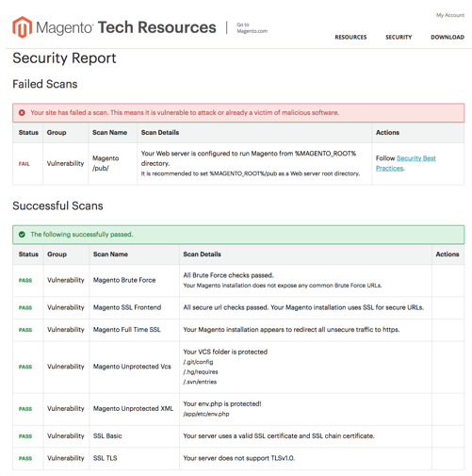This screenshot has width=472, height=476.
Task: Select the Magento SSL Frontend scan name
Action: click(x=127, y=307)
